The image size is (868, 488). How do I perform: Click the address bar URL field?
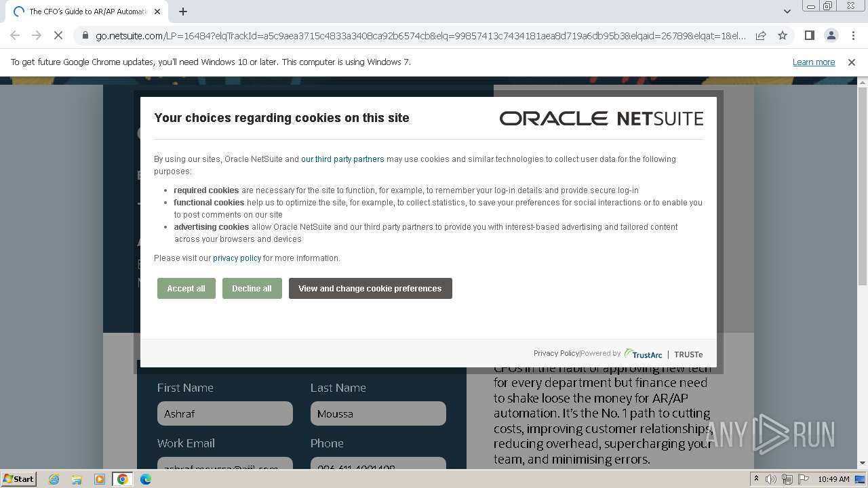420,36
